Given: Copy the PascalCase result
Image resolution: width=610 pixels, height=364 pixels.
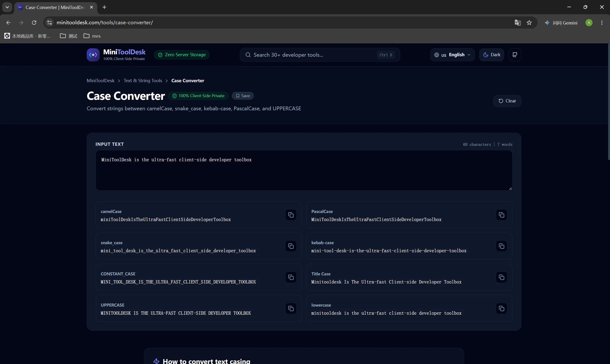Looking at the screenshot, I should [x=501, y=215].
